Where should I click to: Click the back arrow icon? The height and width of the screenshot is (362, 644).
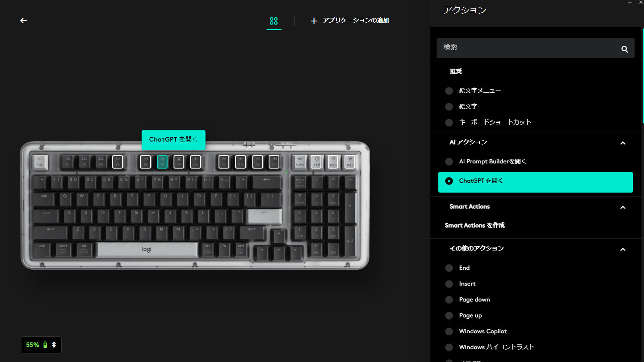(24, 21)
